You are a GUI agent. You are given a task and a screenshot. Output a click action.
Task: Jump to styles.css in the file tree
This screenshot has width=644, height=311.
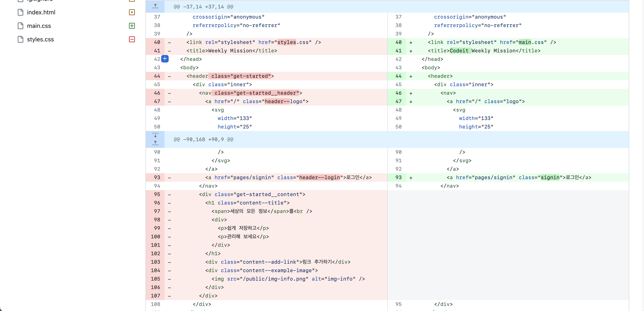40,39
